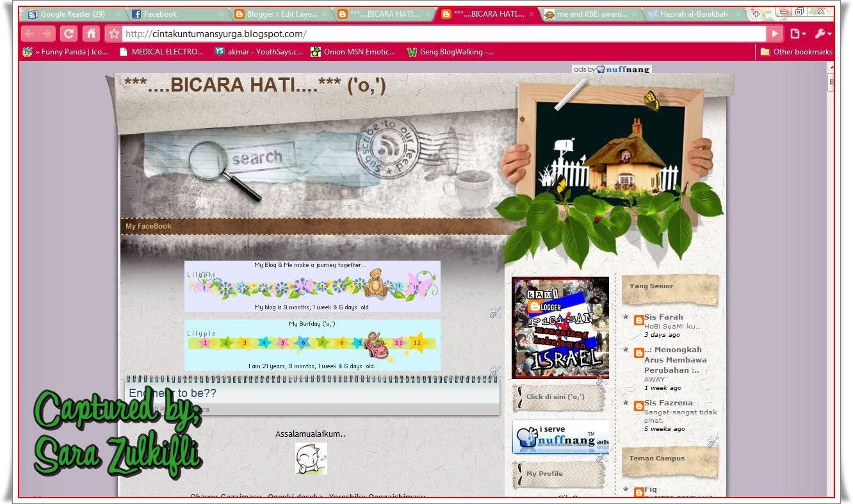Expand the Other bookmarks folder

pos(796,52)
